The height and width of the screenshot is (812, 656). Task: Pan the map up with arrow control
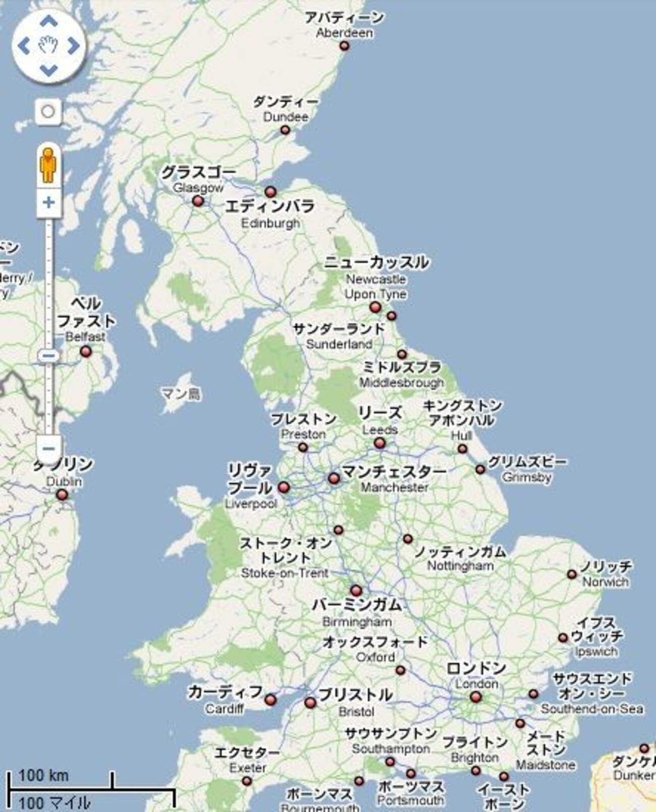[x=48, y=22]
